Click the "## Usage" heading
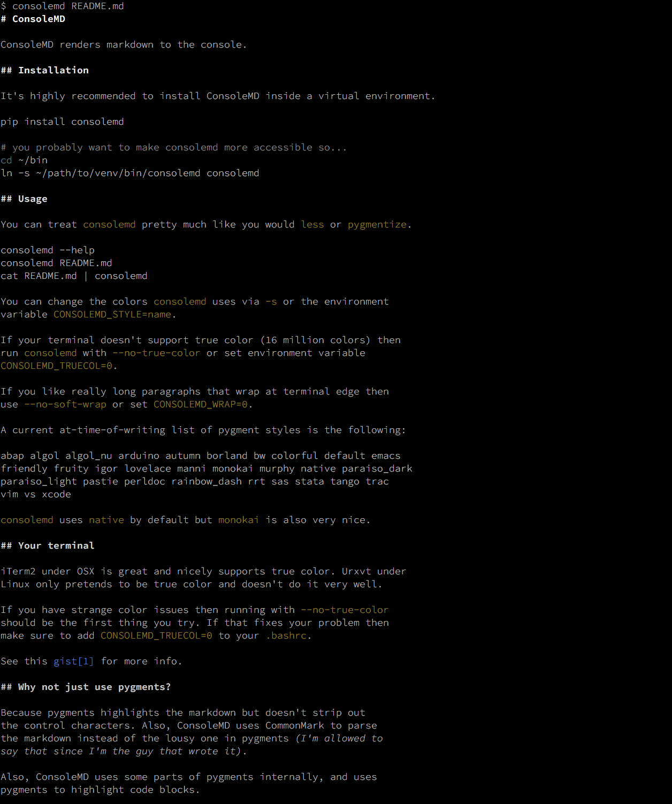This screenshot has width=672, height=804. 24,199
